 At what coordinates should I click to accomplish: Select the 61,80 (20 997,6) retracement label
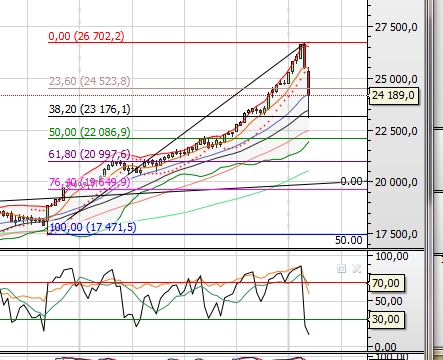pos(89,154)
